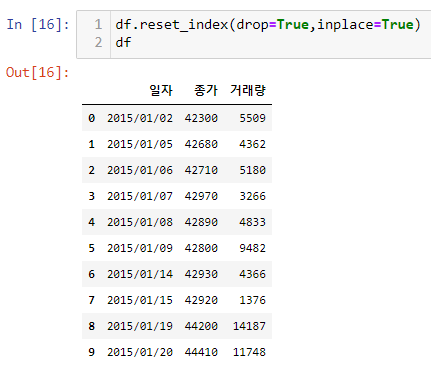Click the 종가 column header
The width and height of the screenshot is (431, 372).
206,90
